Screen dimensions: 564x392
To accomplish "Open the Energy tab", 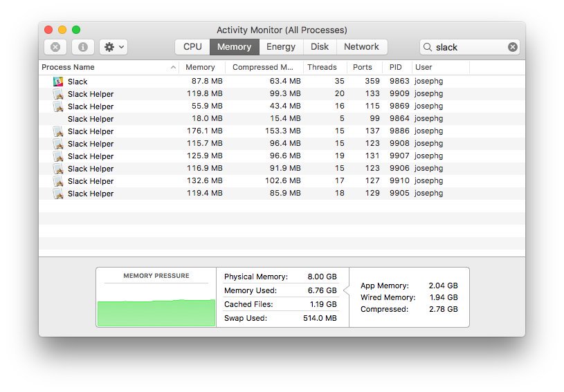I will coord(281,47).
